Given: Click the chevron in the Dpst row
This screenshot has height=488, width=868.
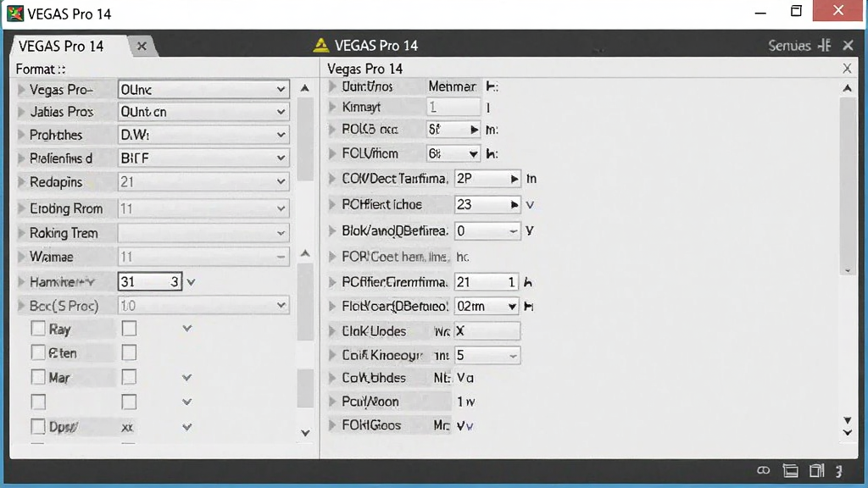Looking at the screenshot, I should coord(187,427).
